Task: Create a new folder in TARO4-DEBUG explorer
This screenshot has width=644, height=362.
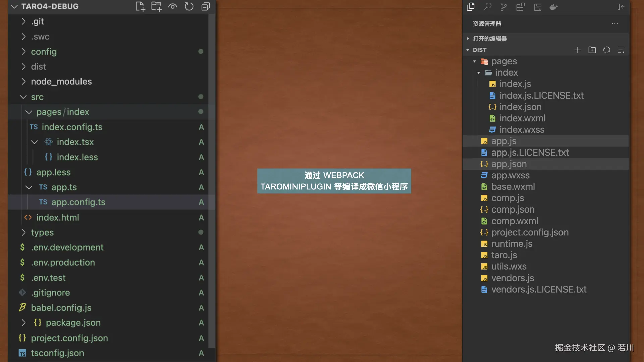Action: [156, 6]
